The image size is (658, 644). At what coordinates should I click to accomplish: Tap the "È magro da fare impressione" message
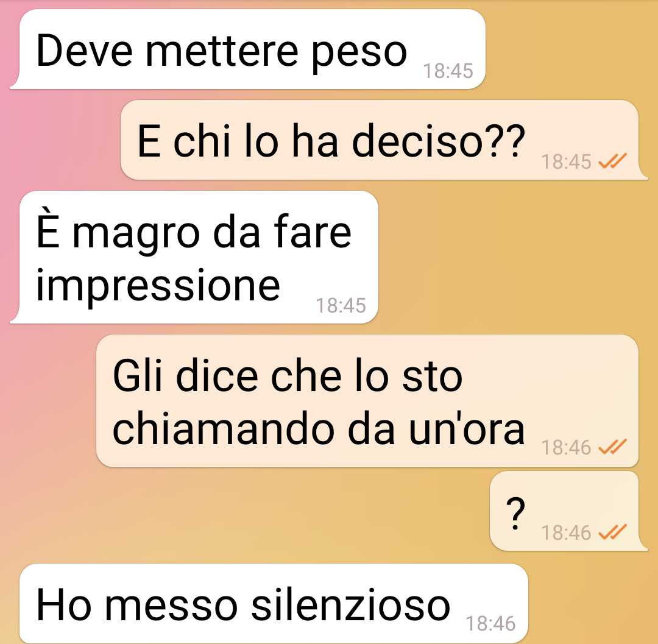tap(194, 257)
